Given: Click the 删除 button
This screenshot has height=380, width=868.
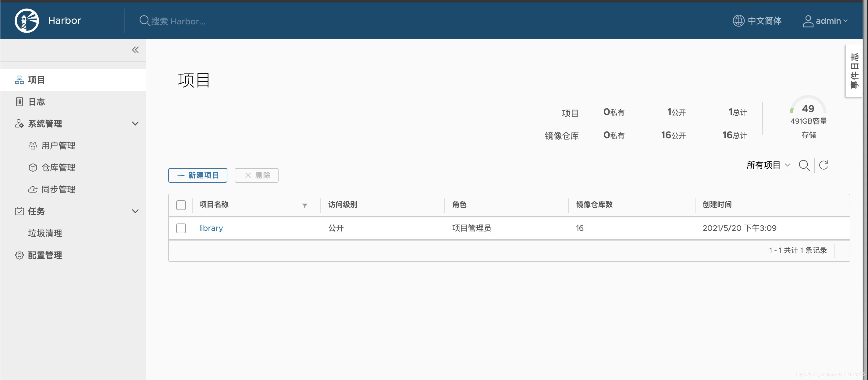Looking at the screenshot, I should click(x=256, y=175).
